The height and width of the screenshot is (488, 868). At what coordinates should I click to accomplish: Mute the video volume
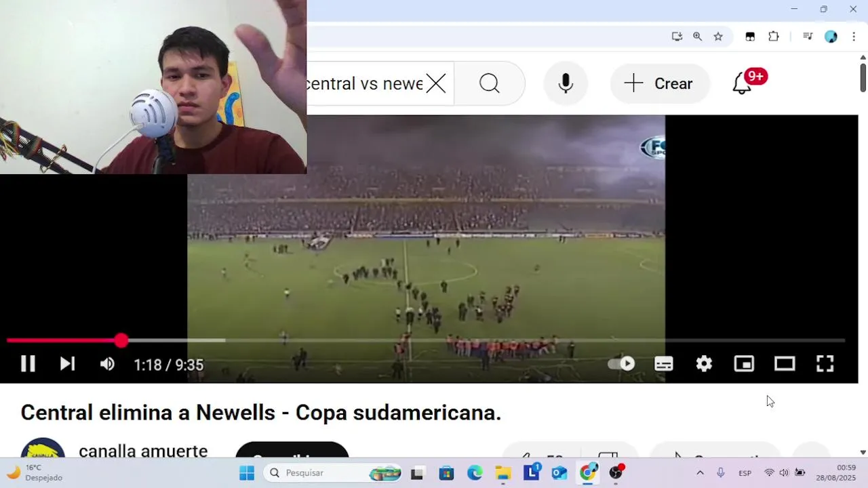point(107,364)
